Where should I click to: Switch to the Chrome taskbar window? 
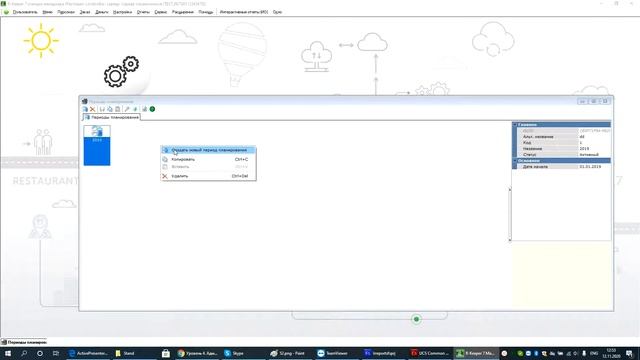click(x=198, y=353)
